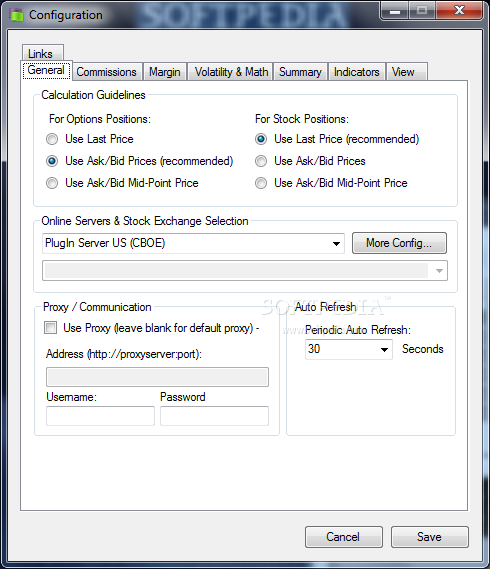490x569 pixels.
Task: Click the proxy Username input field
Action: tap(100, 416)
